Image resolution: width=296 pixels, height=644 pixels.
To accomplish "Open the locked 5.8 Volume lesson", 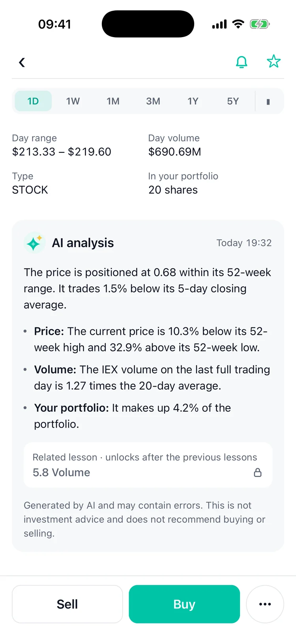I will coord(148,465).
